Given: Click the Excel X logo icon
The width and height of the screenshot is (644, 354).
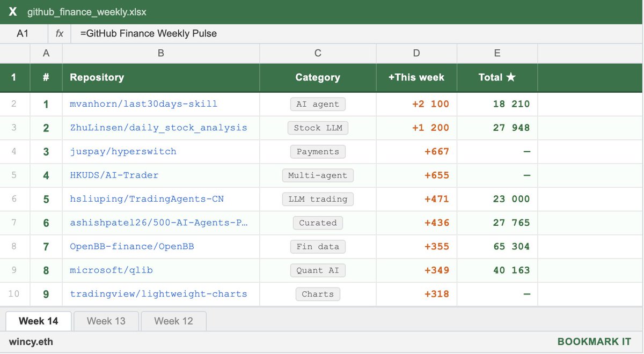Looking at the screenshot, I should [13, 12].
